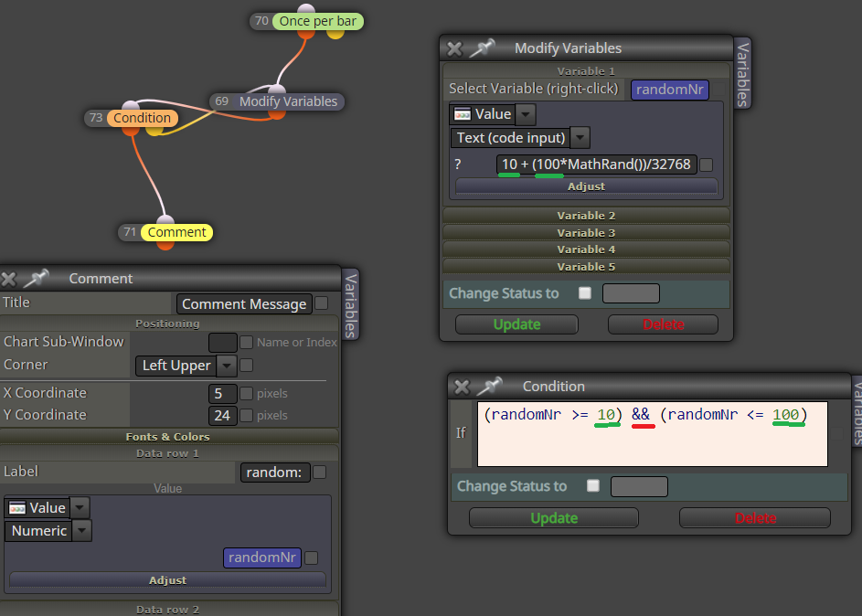Pin the Condition panel
Image resolution: width=862 pixels, height=616 pixels.
pyautogui.click(x=490, y=386)
